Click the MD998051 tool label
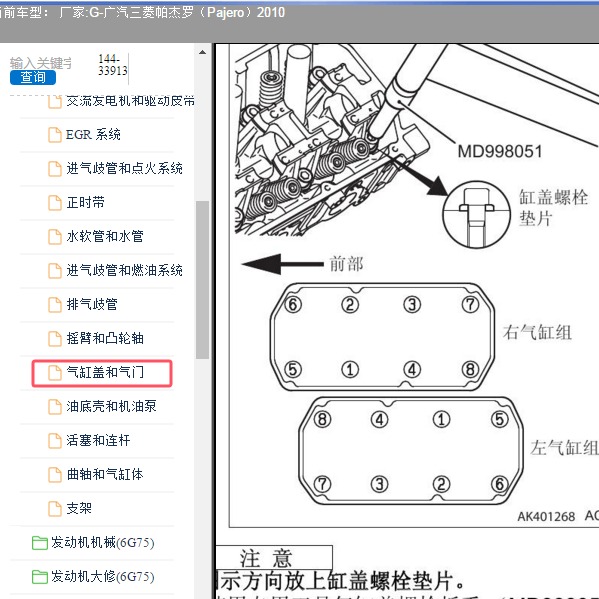Screen dimensions: 599x599 click(500, 152)
